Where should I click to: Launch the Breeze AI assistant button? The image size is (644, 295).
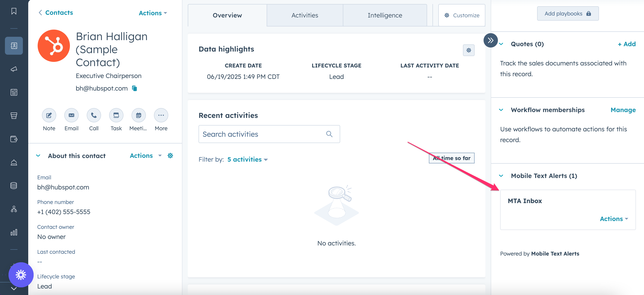click(21, 275)
